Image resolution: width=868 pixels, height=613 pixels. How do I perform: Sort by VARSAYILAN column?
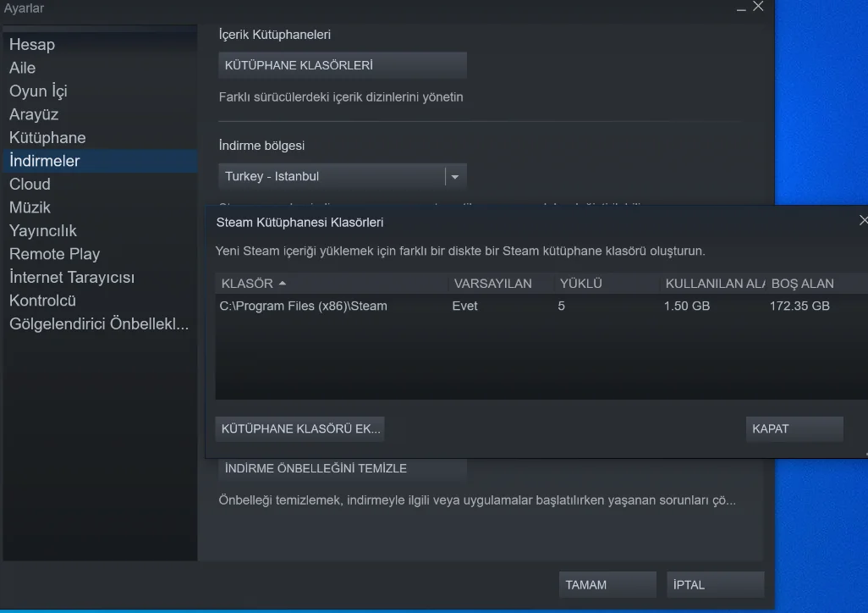coord(502,284)
